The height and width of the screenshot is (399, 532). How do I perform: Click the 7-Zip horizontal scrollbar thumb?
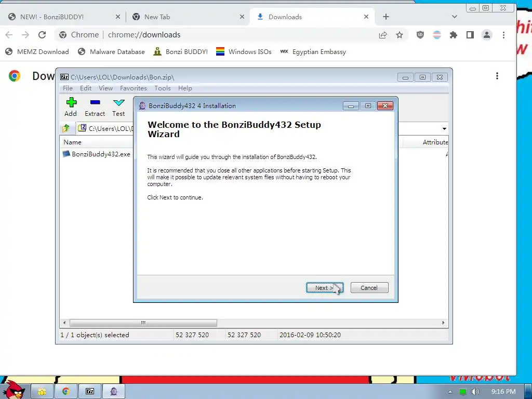click(143, 323)
